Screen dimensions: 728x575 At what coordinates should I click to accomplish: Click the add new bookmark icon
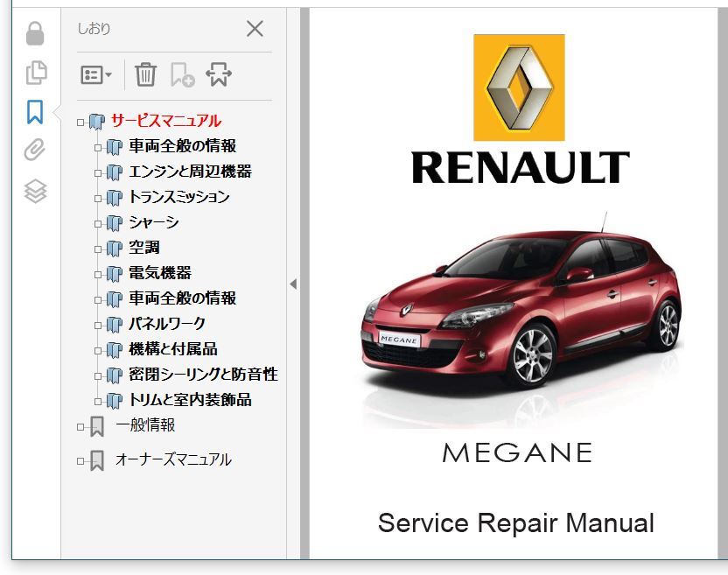coord(182,75)
